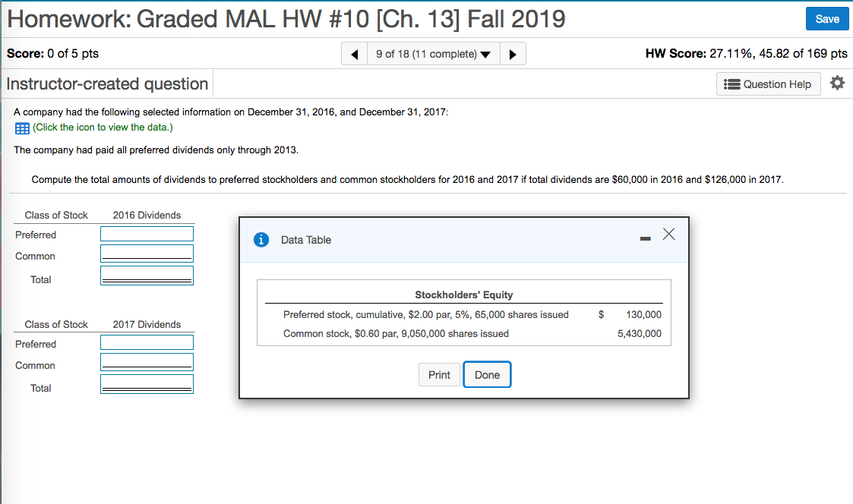This screenshot has width=853, height=504.
Task: Close the Data Table dialog
Action: (x=668, y=235)
